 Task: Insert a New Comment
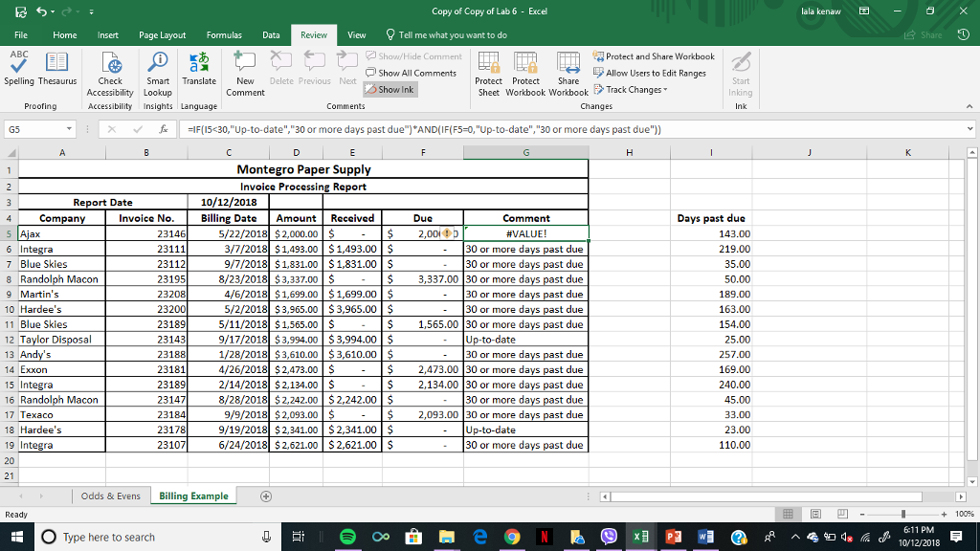(x=244, y=71)
